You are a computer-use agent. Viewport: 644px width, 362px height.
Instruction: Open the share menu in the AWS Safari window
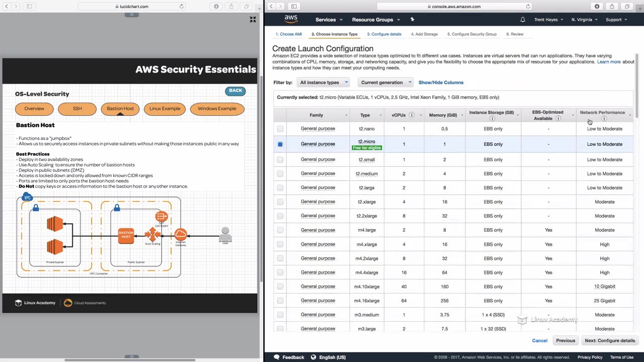tap(612, 7)
